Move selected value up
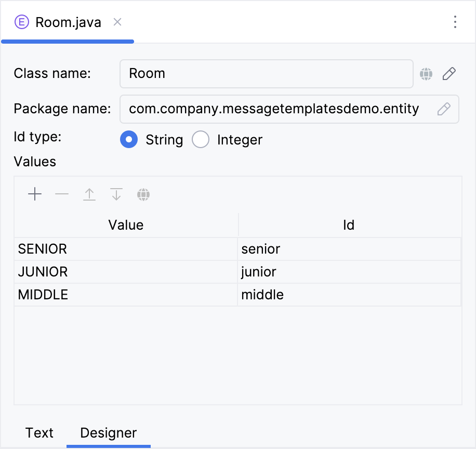Viewport: 476px width, 449px height. coord(89,194)
